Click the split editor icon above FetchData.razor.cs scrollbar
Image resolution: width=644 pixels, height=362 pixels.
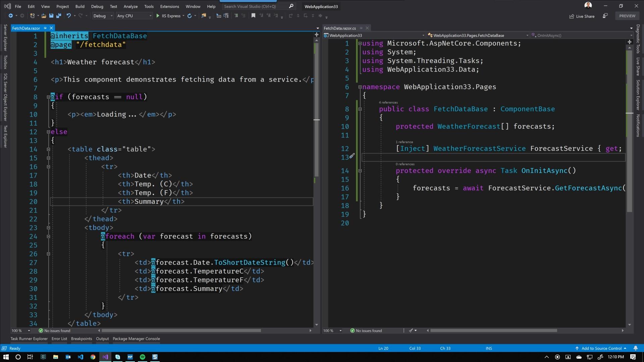(630, 42)
